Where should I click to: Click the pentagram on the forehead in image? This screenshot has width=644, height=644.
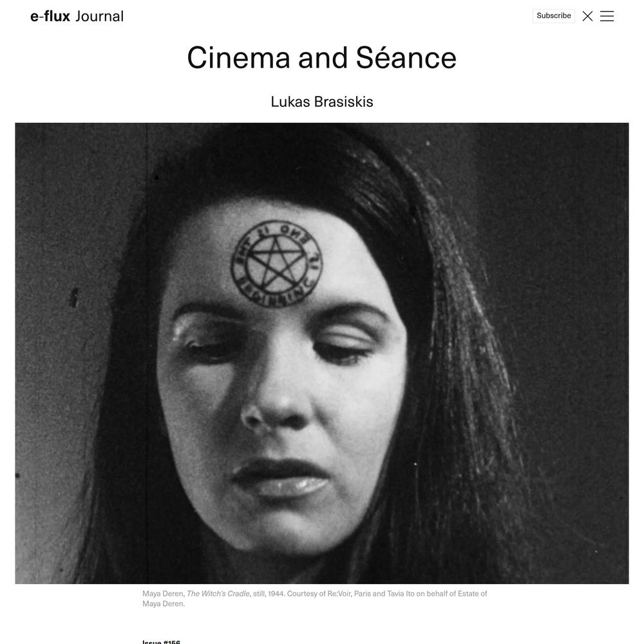point(276,263)
